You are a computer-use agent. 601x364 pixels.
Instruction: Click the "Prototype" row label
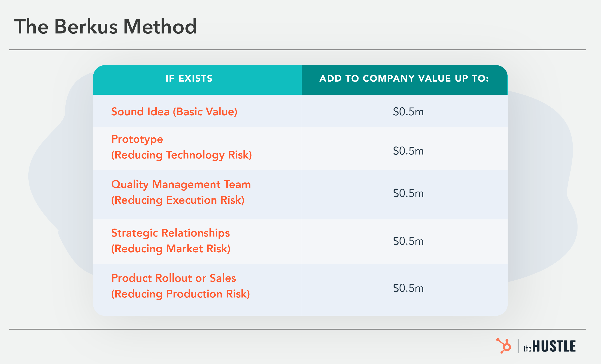(x=137, y=139)
